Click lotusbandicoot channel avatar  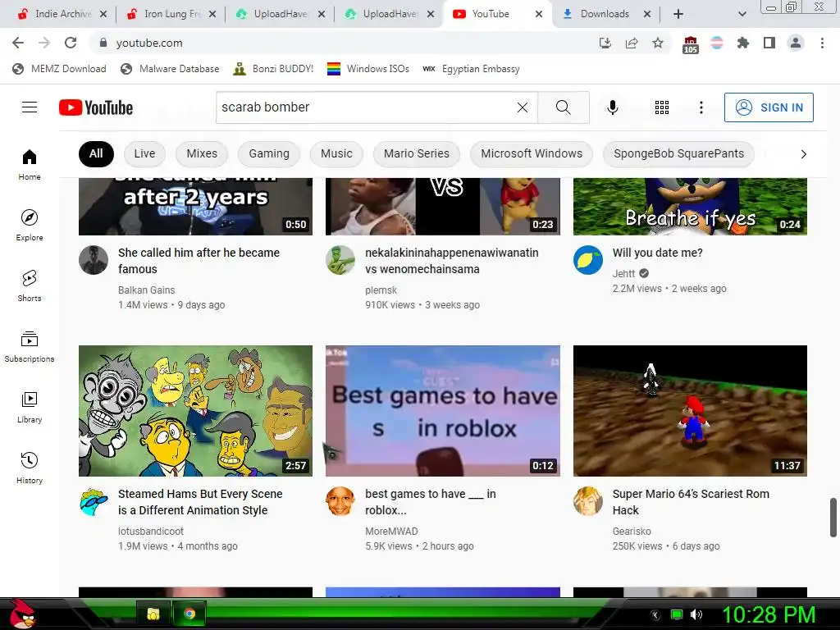[x=94, y=501]
